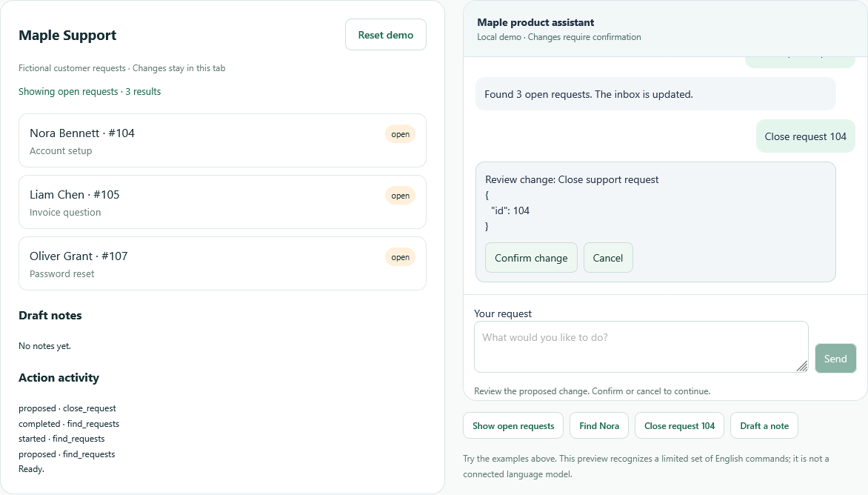The image size is (868, 495).
Task: Click the Account setup subject text
Action: coord(61,150)
